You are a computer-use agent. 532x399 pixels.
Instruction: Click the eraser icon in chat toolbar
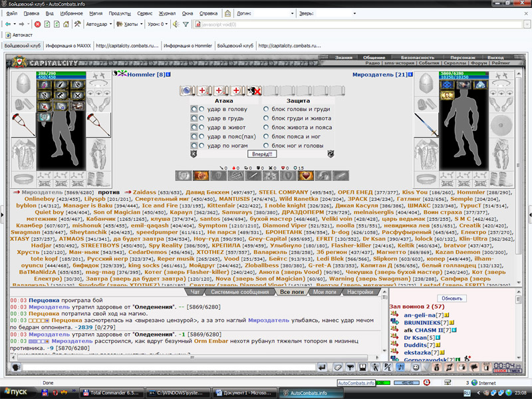point(338,367)
